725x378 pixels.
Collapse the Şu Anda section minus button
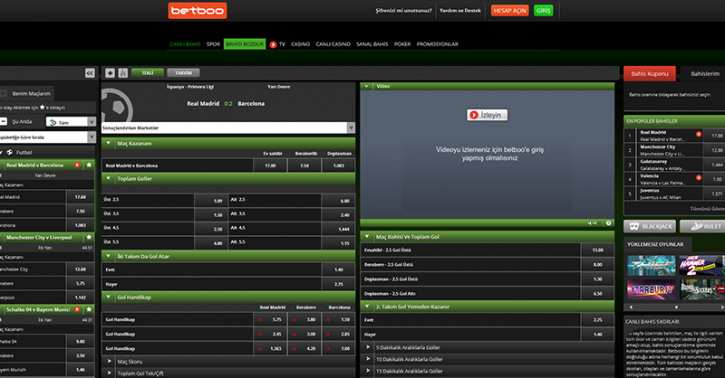3,122
